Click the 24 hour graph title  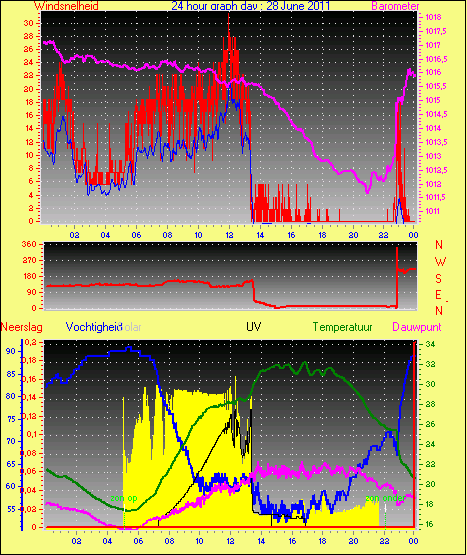click(x=251, y=6)
